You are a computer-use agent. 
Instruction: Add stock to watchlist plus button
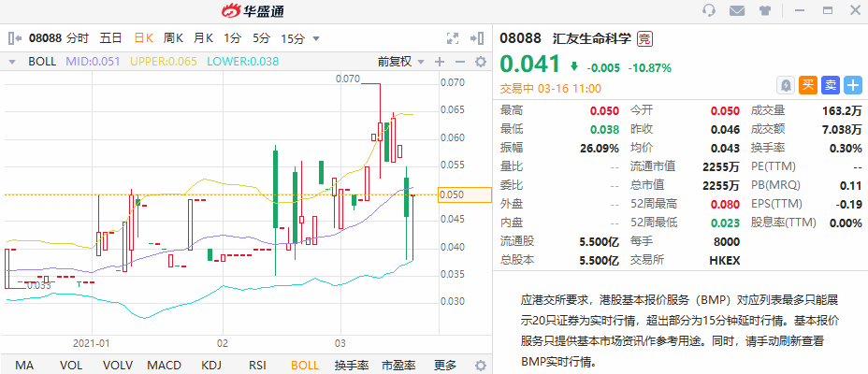coord(853,85)
